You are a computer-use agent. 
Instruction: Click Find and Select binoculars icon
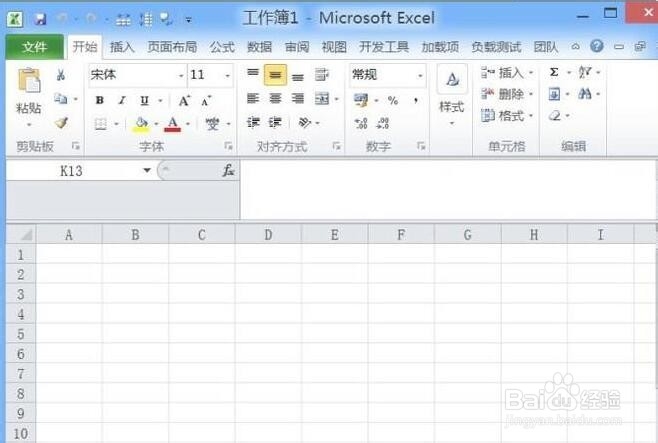pos(585,94)
